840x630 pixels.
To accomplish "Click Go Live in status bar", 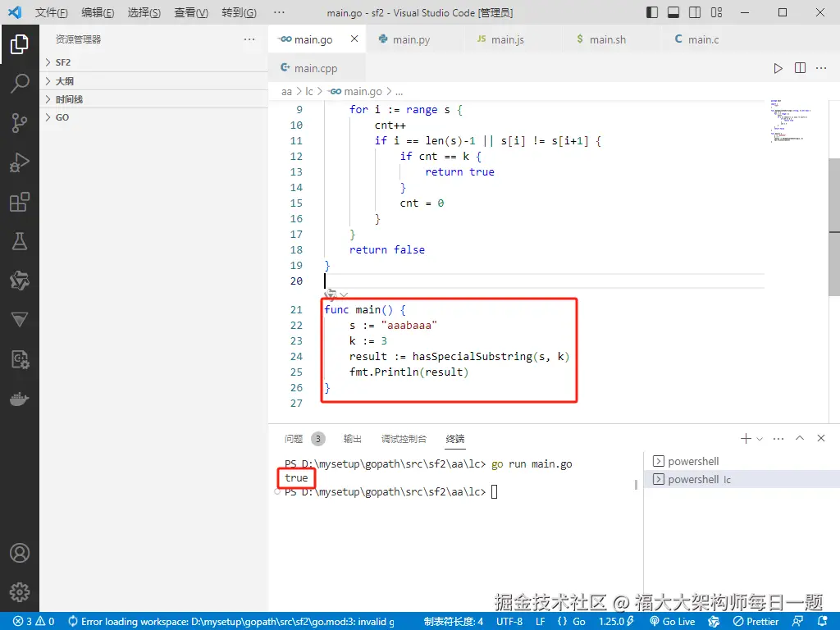I will tap(673, 622).
